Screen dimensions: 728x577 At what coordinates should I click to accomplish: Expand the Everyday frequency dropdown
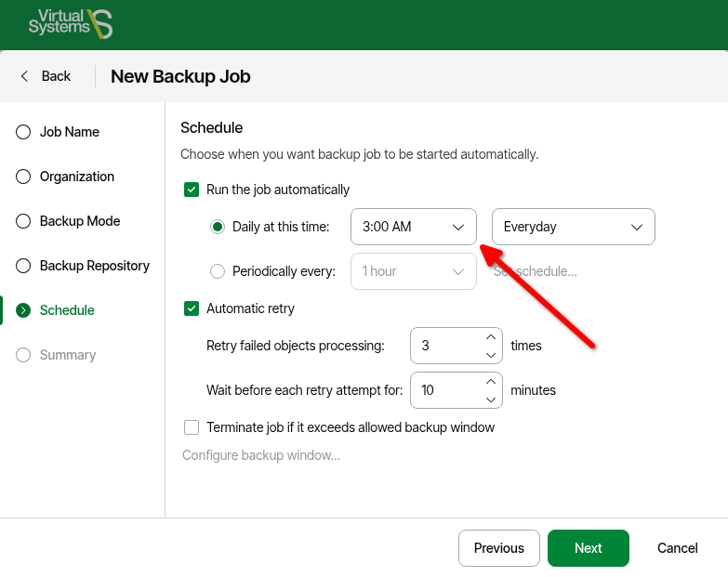pos(573,227)
